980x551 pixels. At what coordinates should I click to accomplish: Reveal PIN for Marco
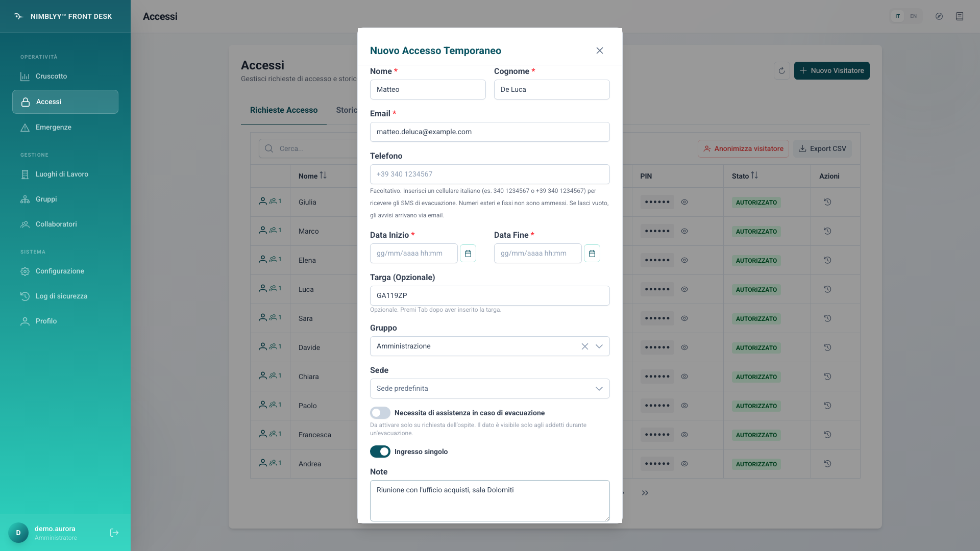(x=684, y=231)
